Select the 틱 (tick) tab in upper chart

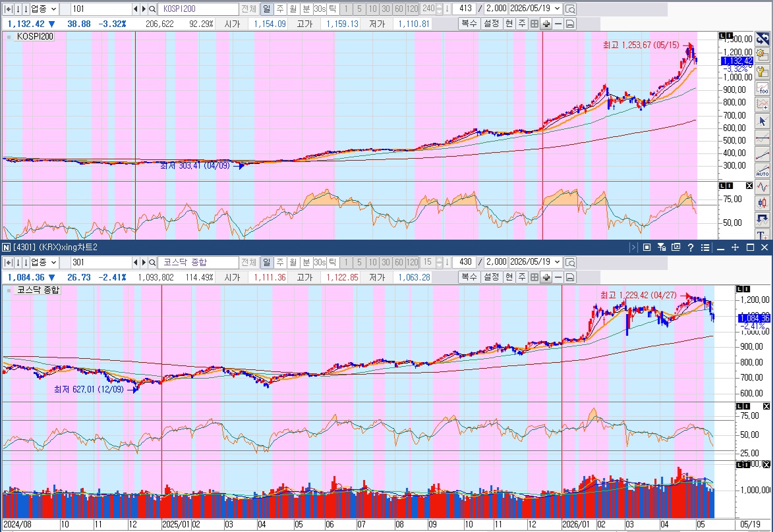(333, 9)
